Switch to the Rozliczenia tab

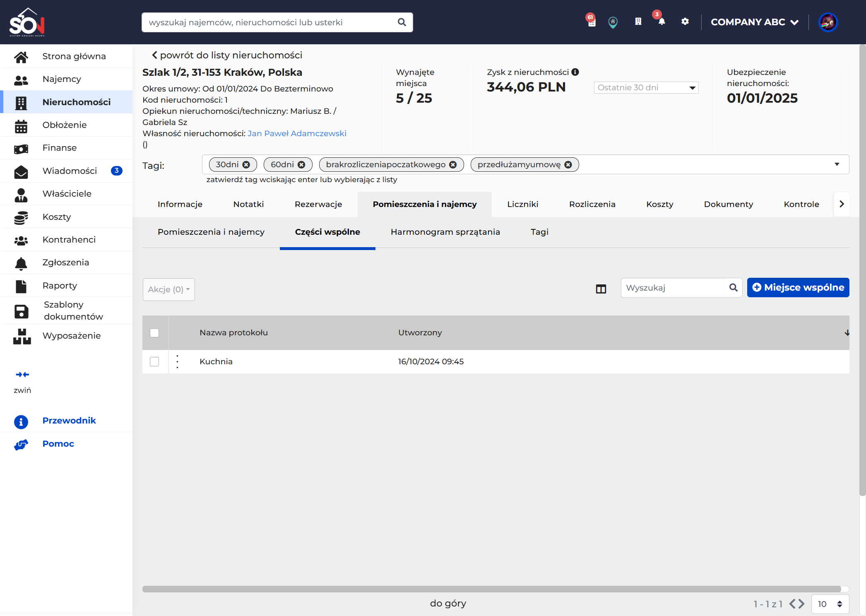click(592, 204)
